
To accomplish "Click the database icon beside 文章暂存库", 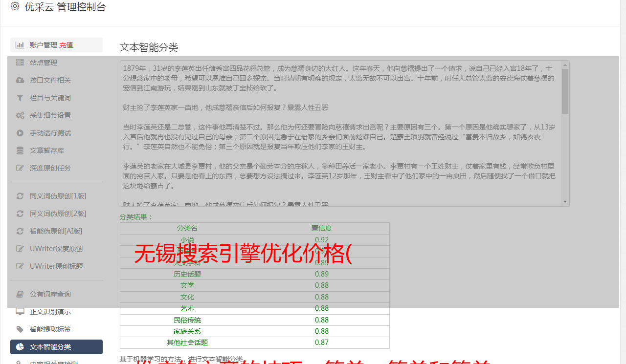I will [x=20, y=150].
